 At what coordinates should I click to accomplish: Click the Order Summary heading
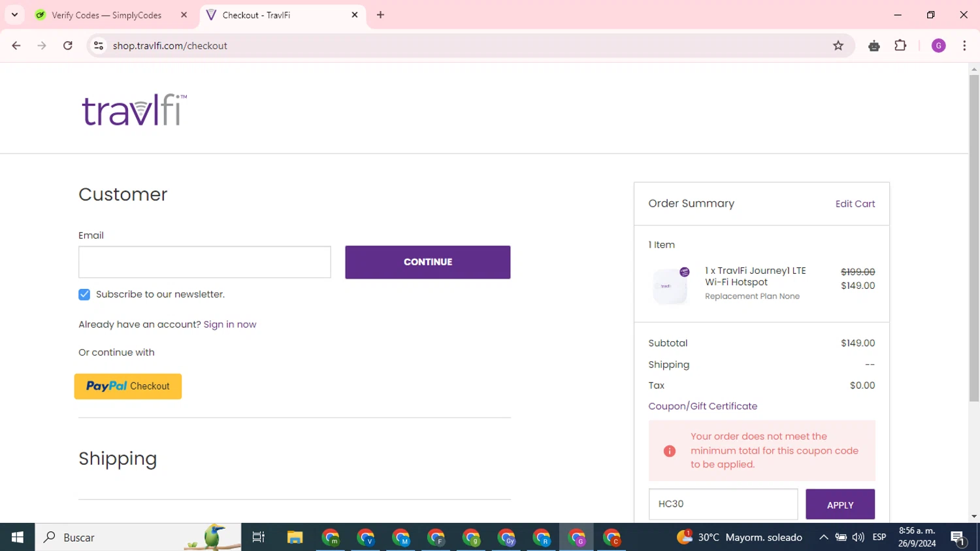click(691, 203)
